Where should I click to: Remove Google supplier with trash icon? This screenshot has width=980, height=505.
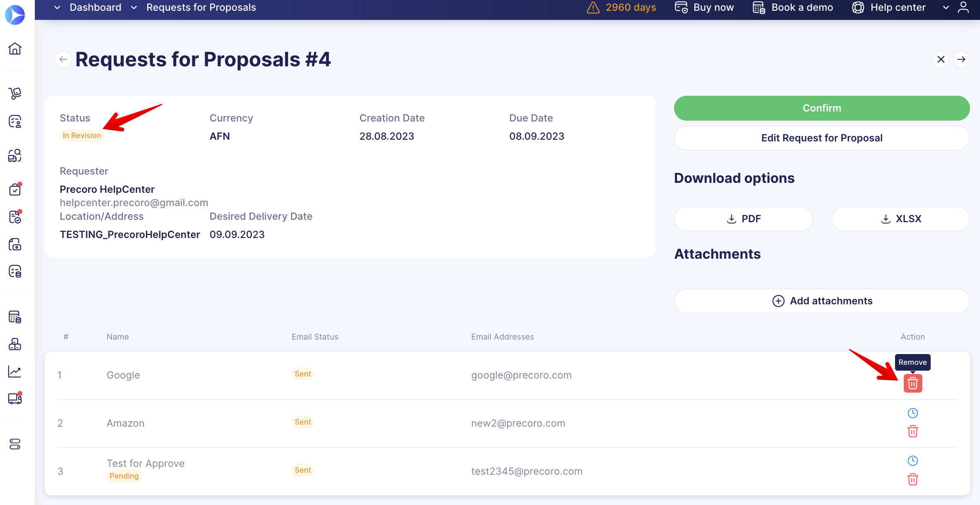coord(913,383)
